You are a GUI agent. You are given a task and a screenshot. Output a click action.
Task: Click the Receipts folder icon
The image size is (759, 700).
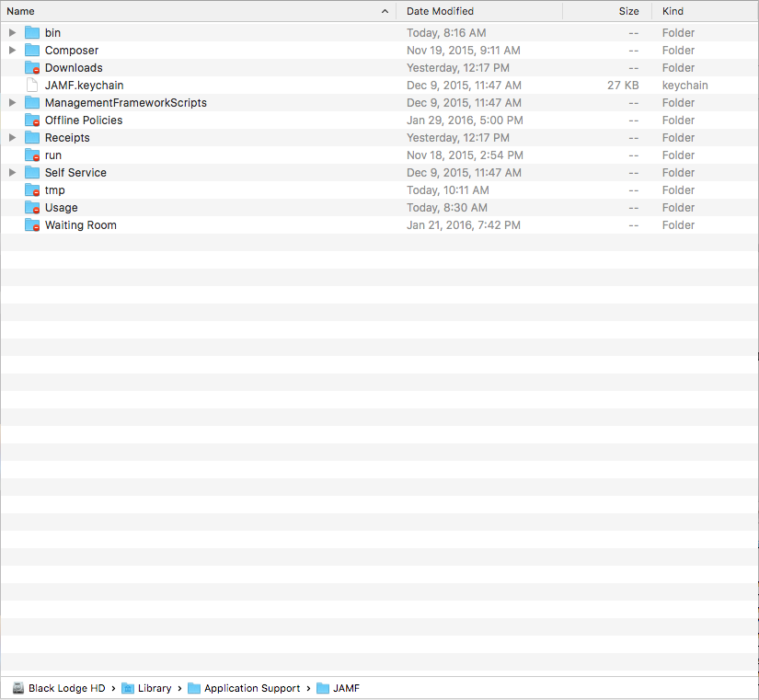pos(32,137)
